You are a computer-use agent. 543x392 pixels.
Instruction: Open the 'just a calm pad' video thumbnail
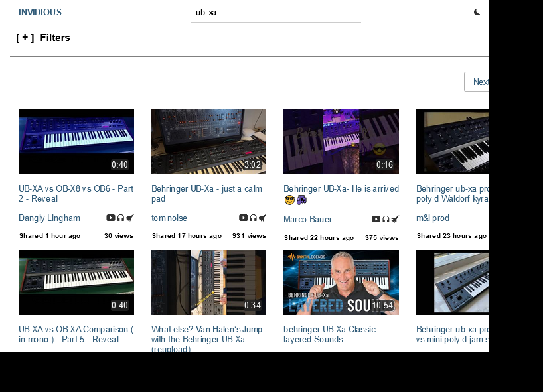click(209, 142)
